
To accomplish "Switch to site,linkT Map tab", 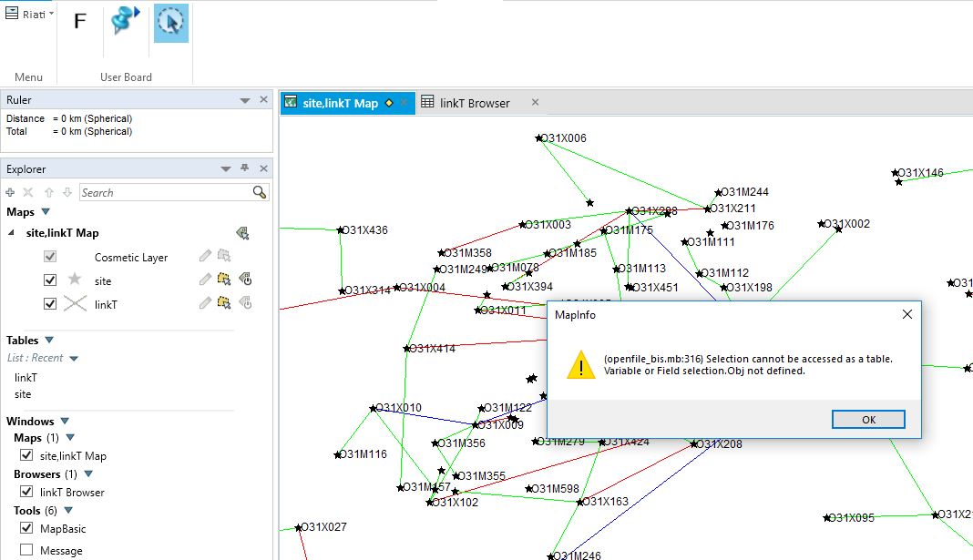I will pyautogui.click(x=340, y=103).
